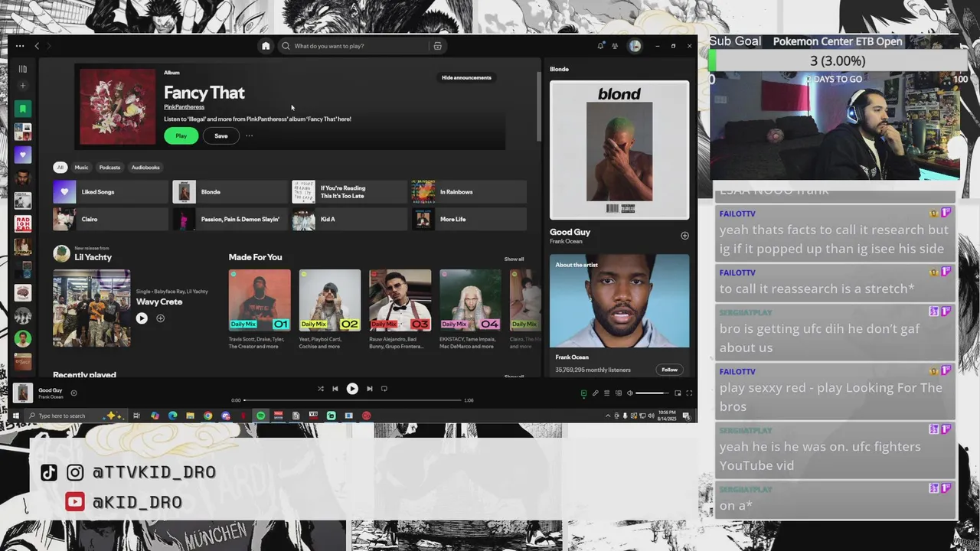Open more options dots beside Save

tap(249, 136)
